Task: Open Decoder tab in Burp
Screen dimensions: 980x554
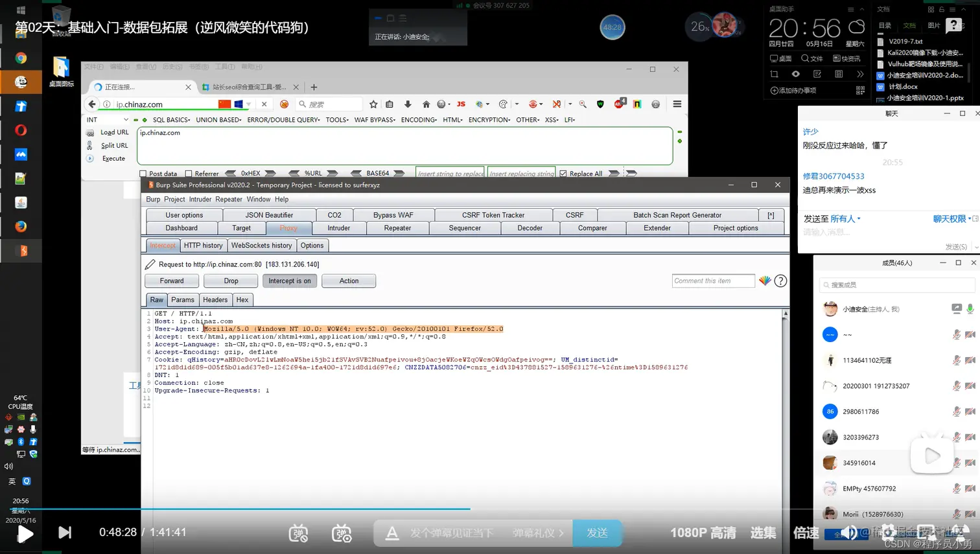Action: tap(530, 228)
